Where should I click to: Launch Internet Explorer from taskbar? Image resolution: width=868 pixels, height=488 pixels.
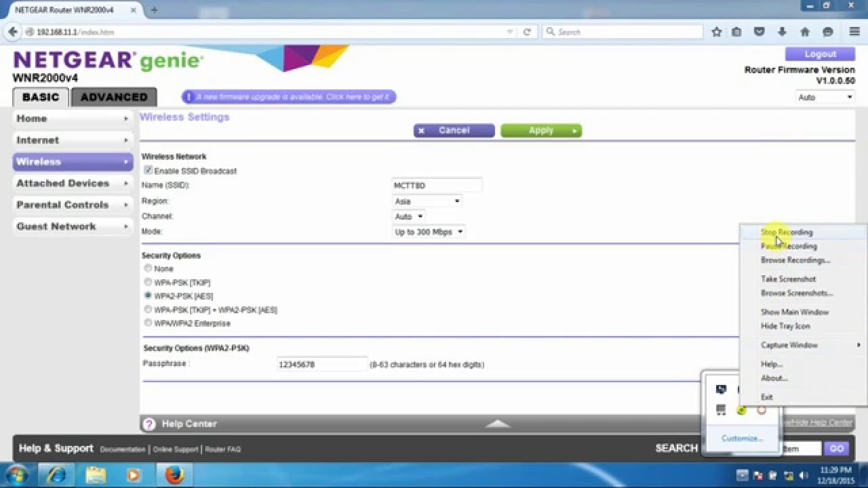coord(56,475)
